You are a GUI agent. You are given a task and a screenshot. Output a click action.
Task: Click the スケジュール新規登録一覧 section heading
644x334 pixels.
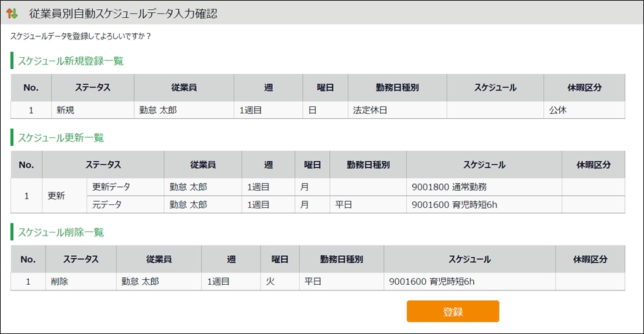71,60
